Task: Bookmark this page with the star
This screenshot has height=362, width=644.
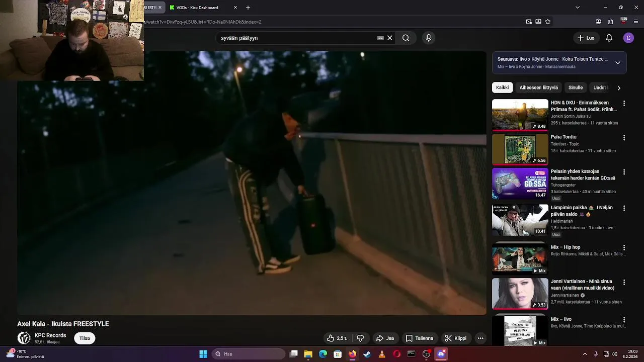Action: tap(548, 22)
